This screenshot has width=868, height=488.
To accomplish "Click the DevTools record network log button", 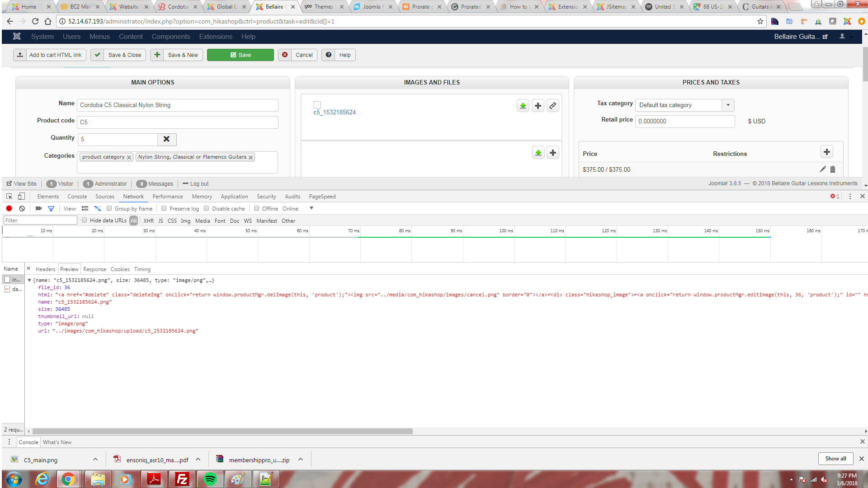I will (x=9, y=208).
